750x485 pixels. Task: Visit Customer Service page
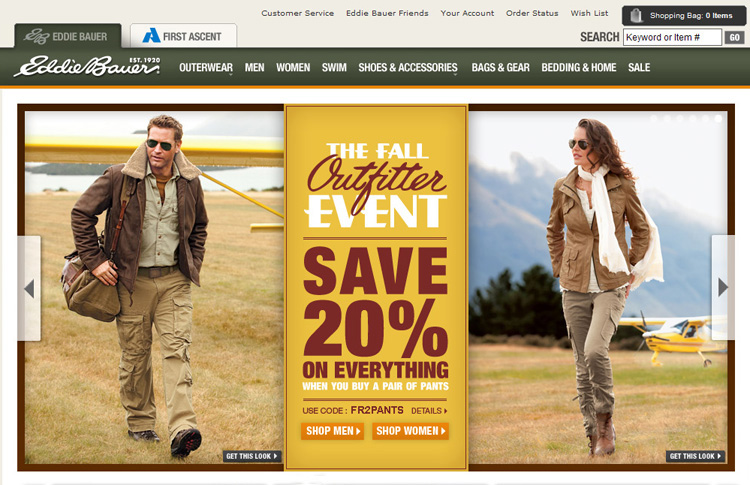298,13
